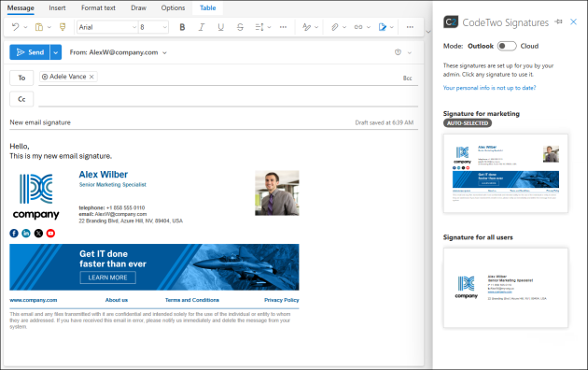
Task: Expand the Insert link dropdown arrow
Action: pyautogui.click(x=369, y=27)
